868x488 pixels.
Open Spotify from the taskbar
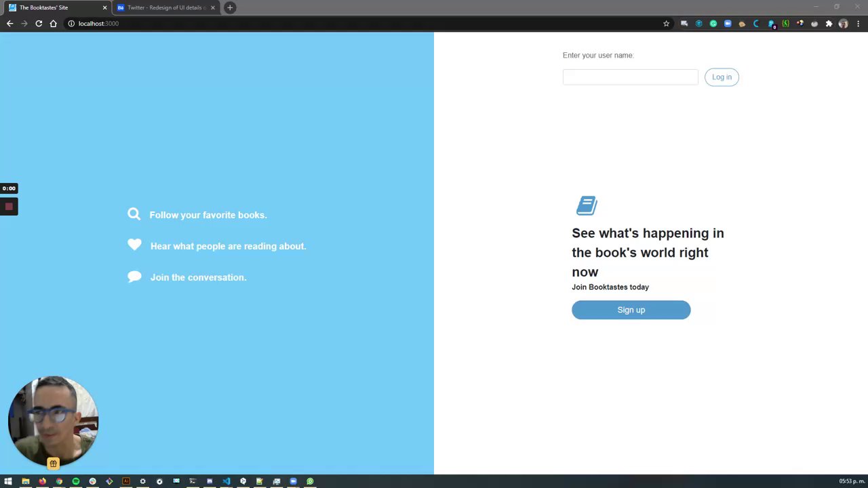coord(76,481)
